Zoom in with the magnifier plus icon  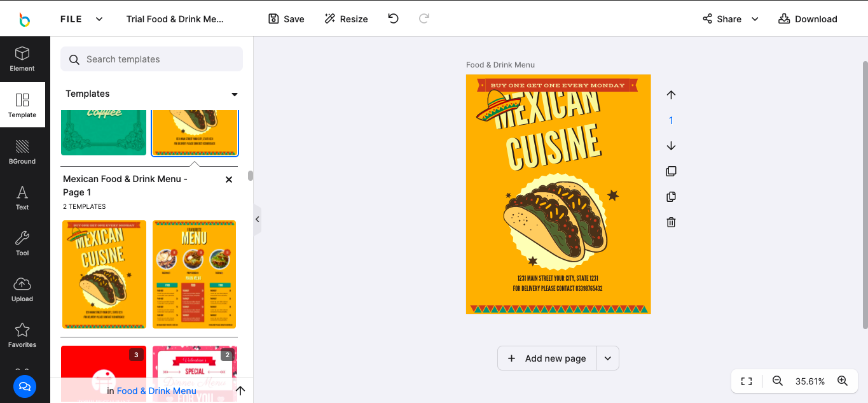(x=843, y=381)
